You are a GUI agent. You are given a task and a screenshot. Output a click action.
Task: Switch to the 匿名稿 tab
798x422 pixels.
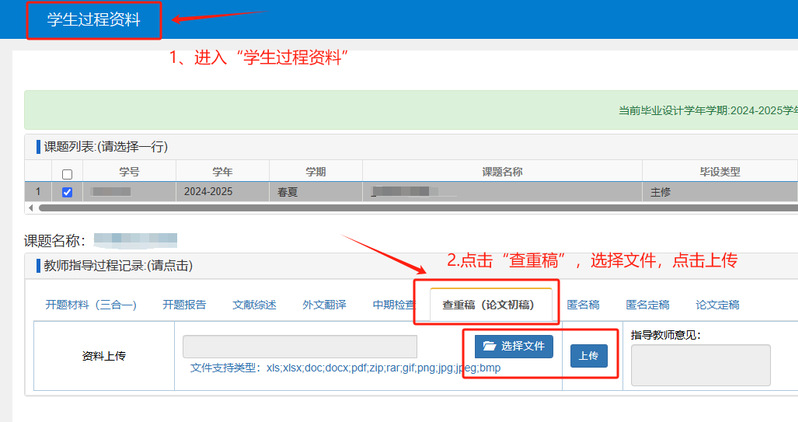[583, 305]
